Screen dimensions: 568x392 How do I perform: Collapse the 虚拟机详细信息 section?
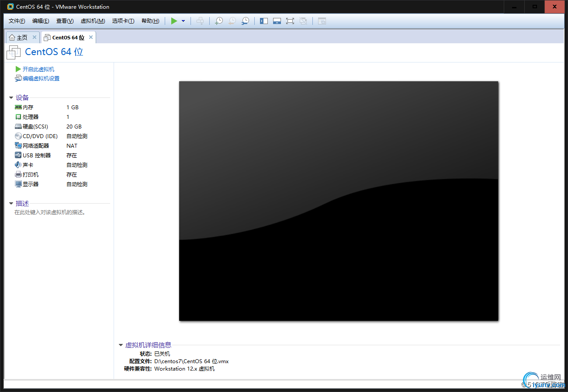[121, 345]
